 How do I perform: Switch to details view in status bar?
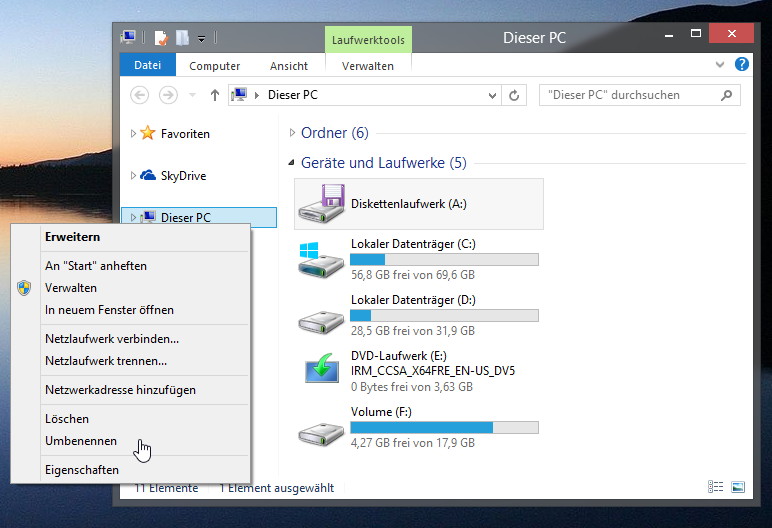(x=715, y=487)
